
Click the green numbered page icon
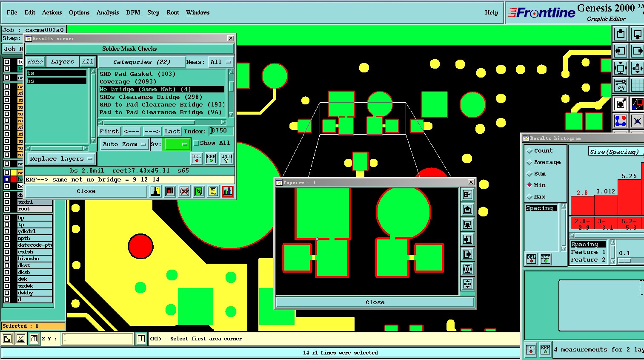click(199, 191)
